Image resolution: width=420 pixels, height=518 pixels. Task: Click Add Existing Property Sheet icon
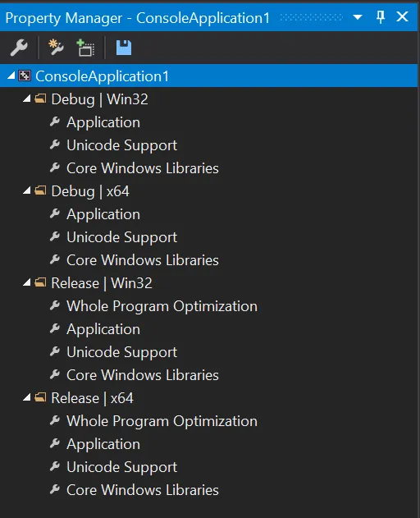85,48
